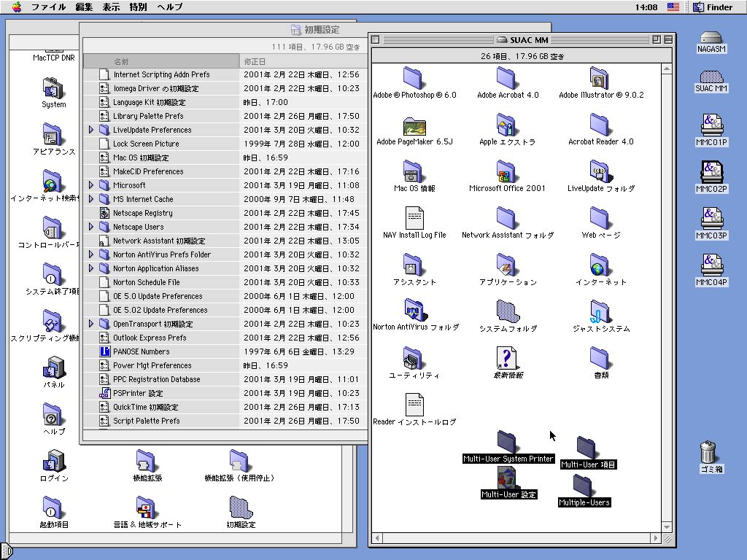Open the Finder application switcher menu
The width and height of the screenshot is (747, 560).
[x=712, y=7]
